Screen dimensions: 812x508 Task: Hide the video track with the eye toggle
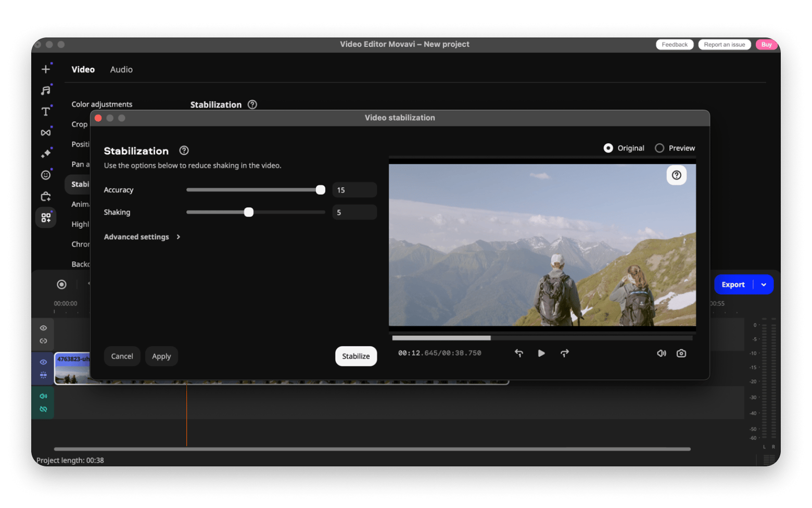(43, 362)
